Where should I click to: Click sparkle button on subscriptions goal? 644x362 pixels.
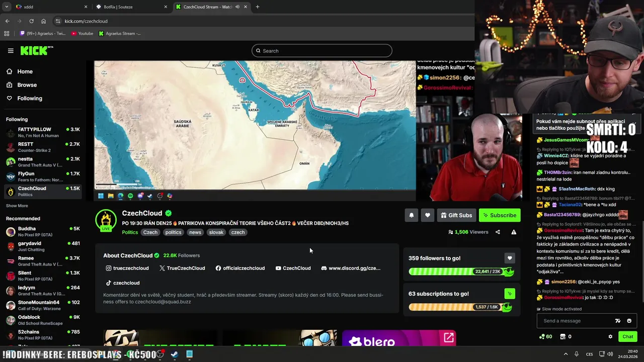509,294
